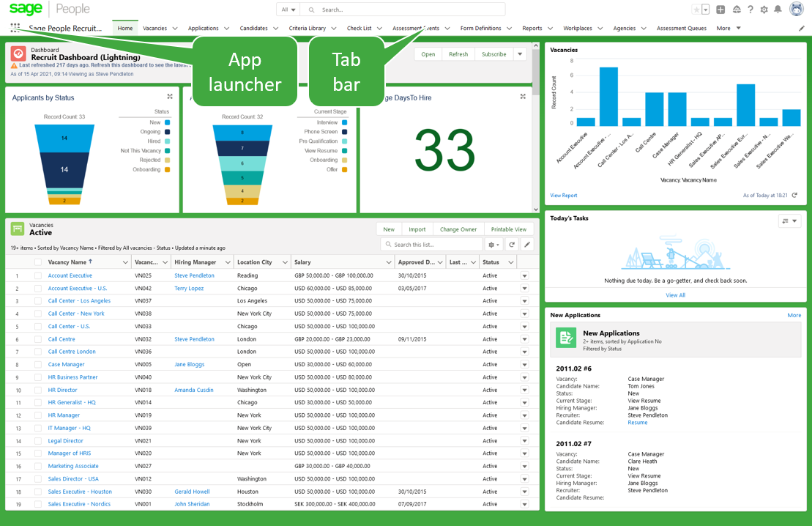812x526 pixels.
Task: Open the View Report link
Action: coord(563,196)
